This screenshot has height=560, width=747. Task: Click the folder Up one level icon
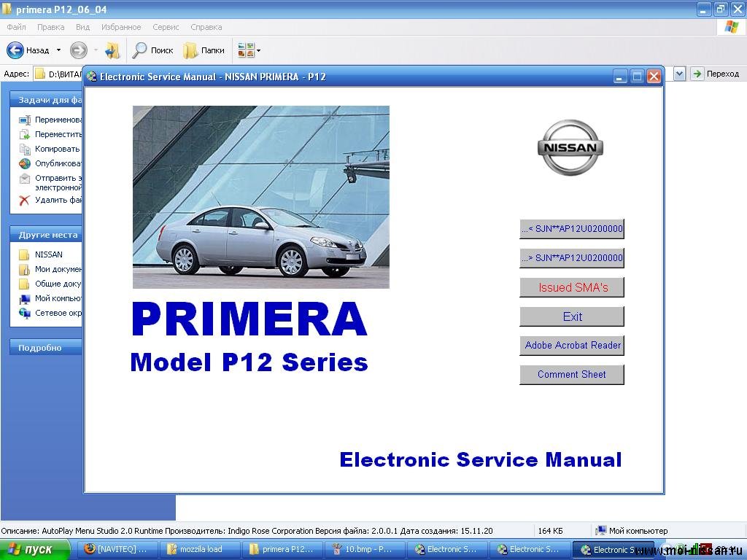112,50
